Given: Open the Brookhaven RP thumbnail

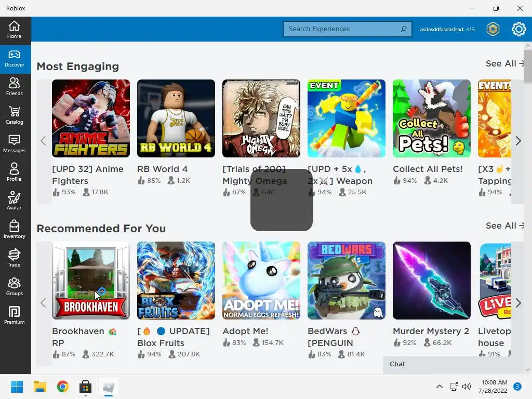Looking at the screenshot, I should point(91,281).
